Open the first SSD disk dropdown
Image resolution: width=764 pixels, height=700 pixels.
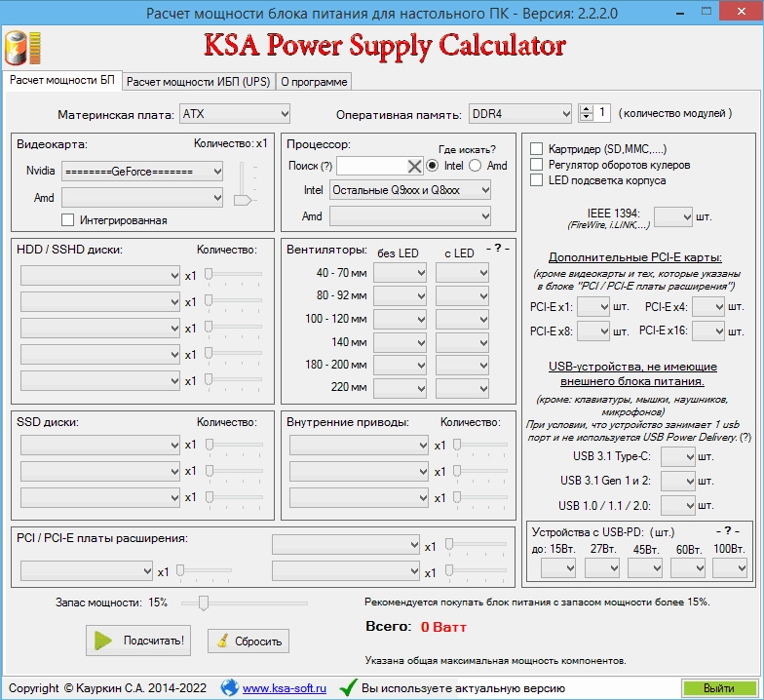[99, 445]
